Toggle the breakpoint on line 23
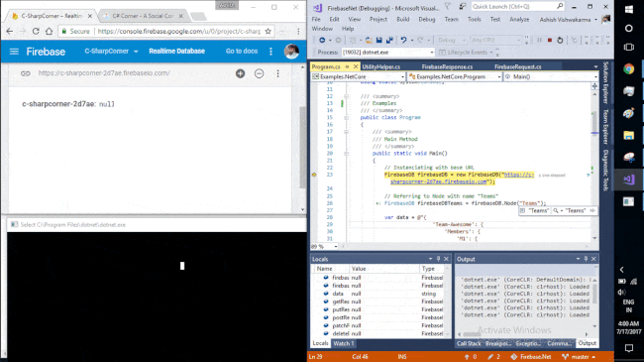This screenshot has width=644, height=362. pos(314,175)
